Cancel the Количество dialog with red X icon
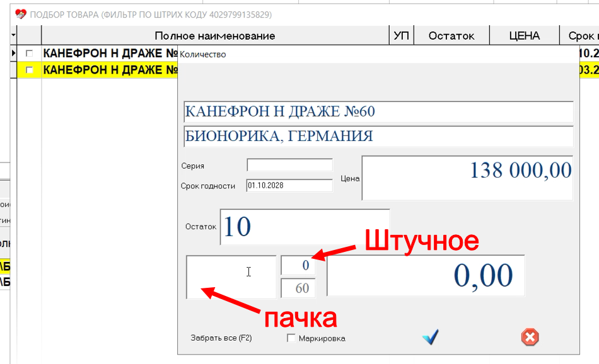Image resolution: width=599 pixels, height=364 pixels. (528, 338)
